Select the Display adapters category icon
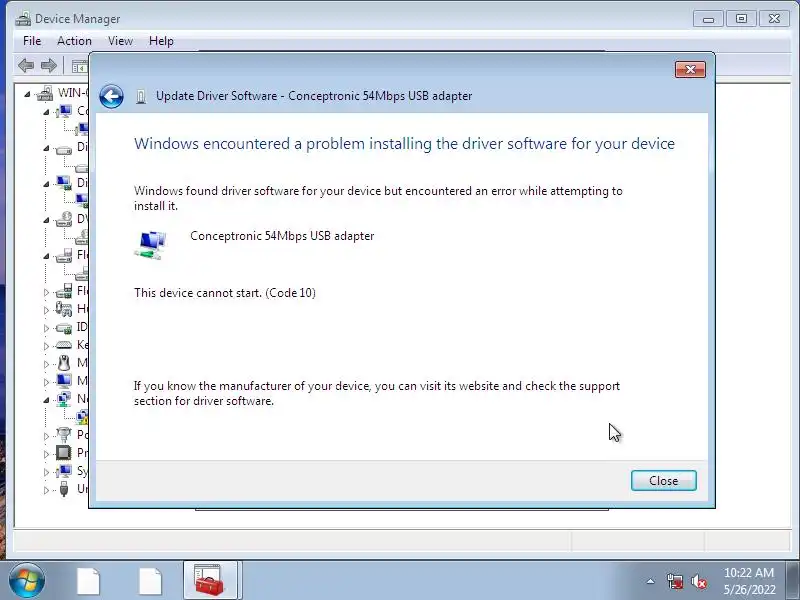Screen dimensions: 800x600 (64, 183)
